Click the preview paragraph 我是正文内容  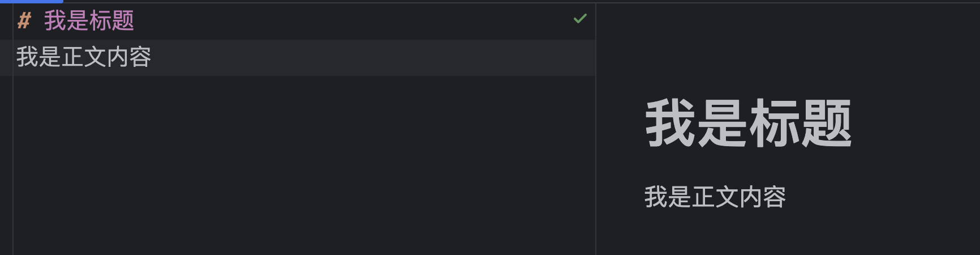(x=715, y=197)
